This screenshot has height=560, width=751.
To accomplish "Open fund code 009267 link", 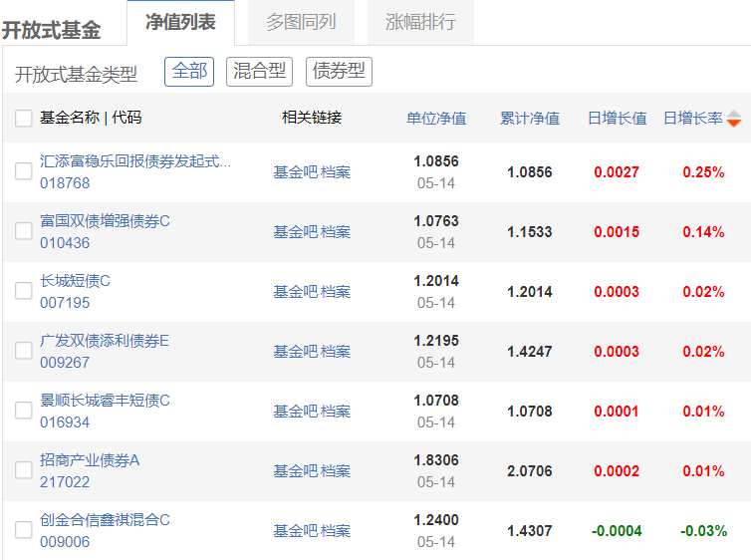I will click(x=65, y=363).
